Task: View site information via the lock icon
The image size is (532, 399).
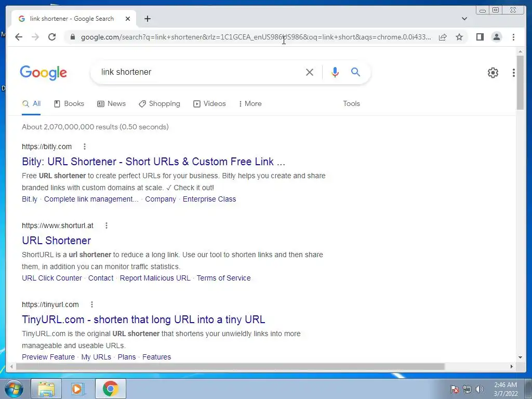Action: tap(72, 37)
